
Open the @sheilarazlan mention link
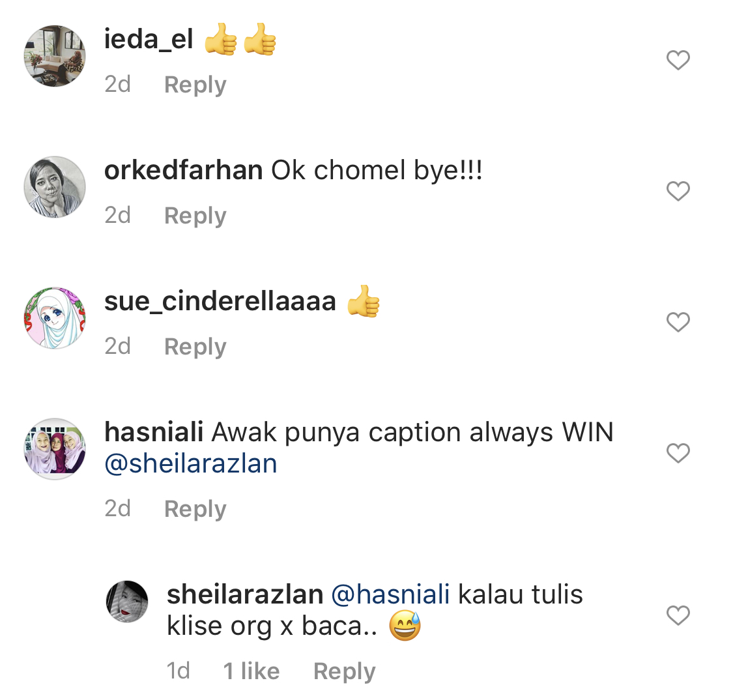(191, 464)
